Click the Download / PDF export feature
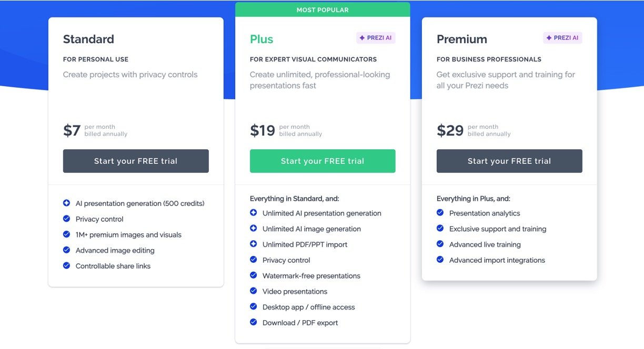 (300, 323)
